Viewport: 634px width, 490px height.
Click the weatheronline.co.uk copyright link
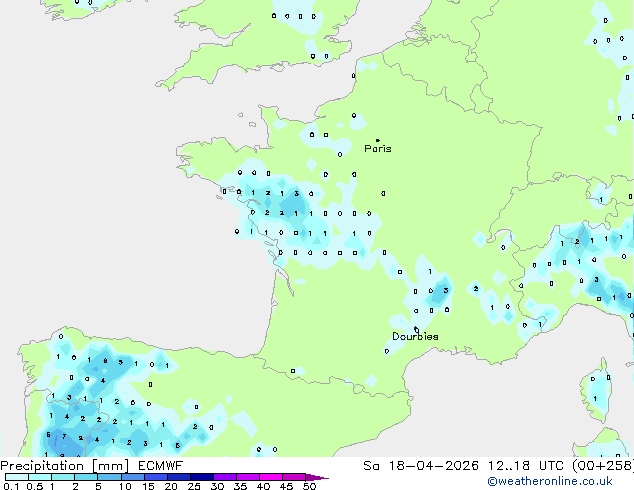(x=549, y=481)
